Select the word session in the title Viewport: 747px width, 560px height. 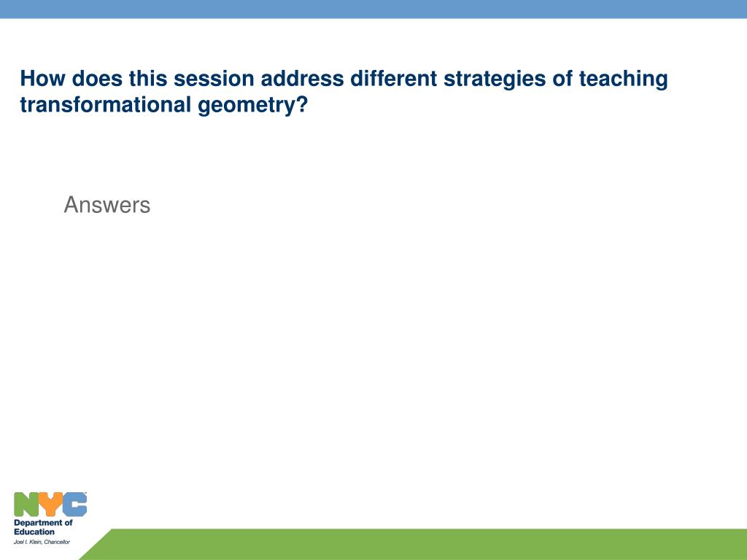tap(214, 79)
